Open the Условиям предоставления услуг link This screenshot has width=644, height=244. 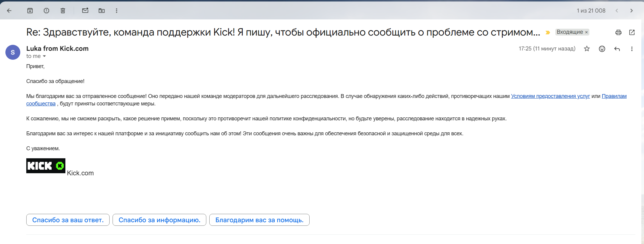[550, 96]
